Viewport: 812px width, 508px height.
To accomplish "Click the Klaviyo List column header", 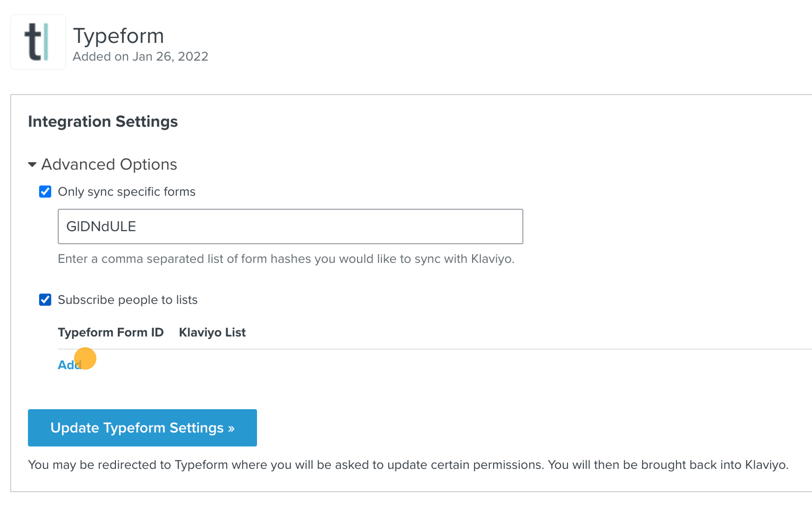I will (x=212, y=332).
